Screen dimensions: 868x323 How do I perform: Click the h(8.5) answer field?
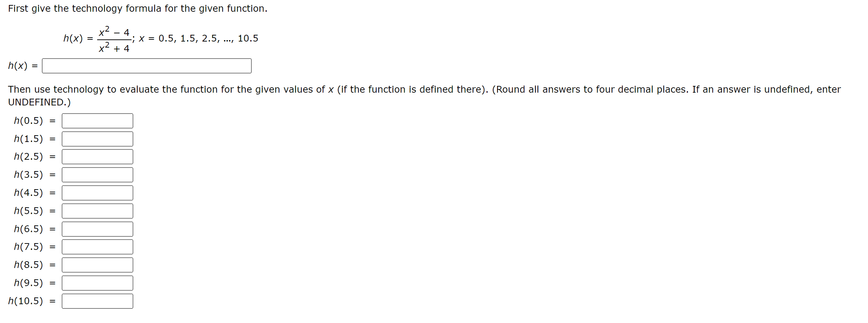pos(97,265)
